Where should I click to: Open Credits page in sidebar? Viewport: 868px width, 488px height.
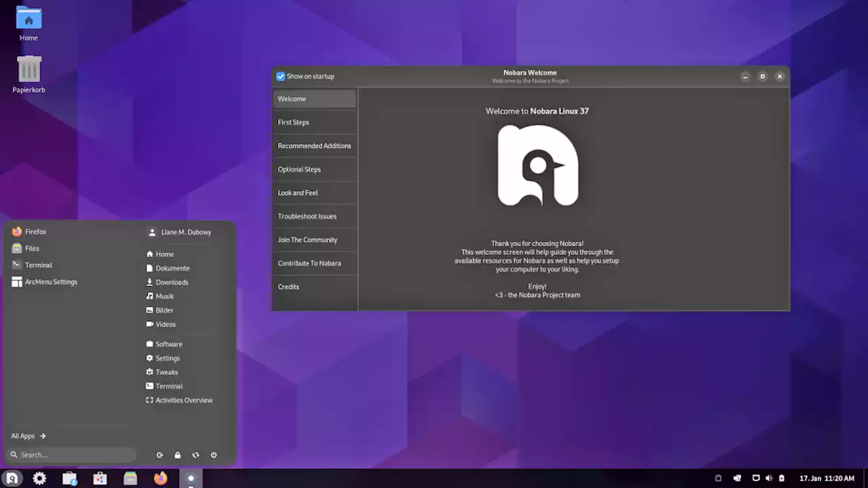tap(315, 287)
